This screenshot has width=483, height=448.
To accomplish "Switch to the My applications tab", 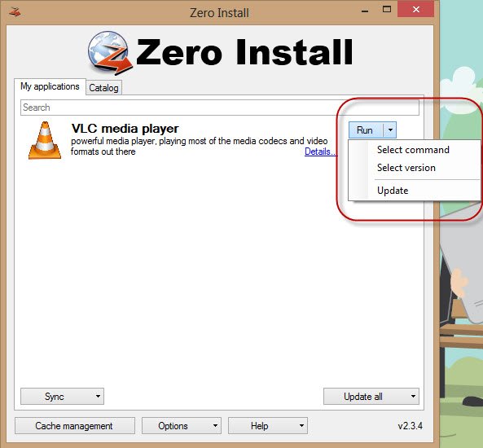I will tap(50, 86).
